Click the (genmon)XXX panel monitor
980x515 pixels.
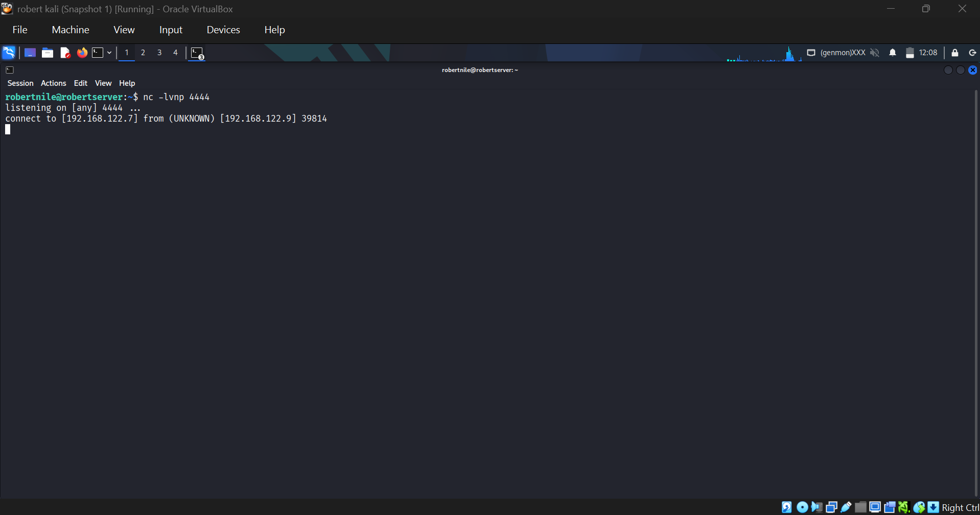click(x=843, y=53)
